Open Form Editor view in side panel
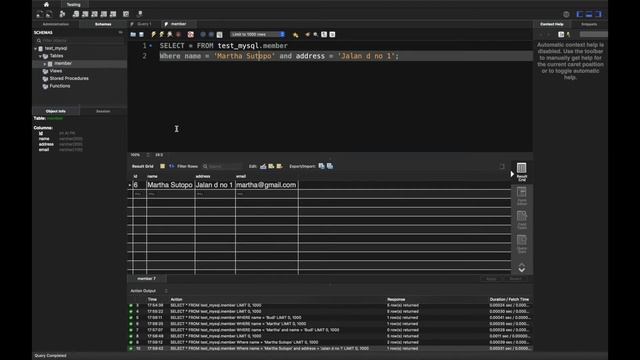This screenshot has width=640, height=360. click(522, 196)
